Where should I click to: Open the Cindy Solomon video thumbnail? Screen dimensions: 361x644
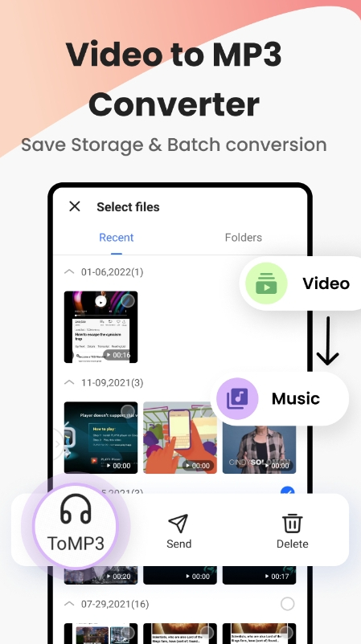pyautogui.click(x=259, y=450)
